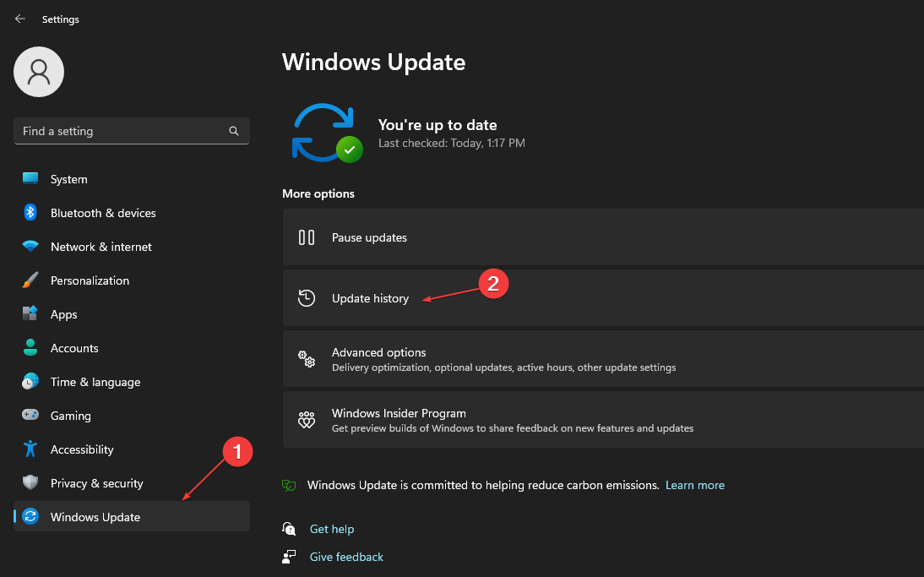Viewport: 924px width, 577px height.
Task: Select Windows Update in the sidebar
Action: click(132, 516)
